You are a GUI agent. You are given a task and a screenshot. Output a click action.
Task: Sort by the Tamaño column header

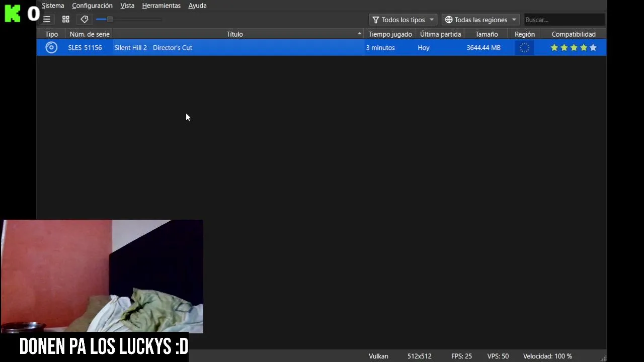[487, 34]
